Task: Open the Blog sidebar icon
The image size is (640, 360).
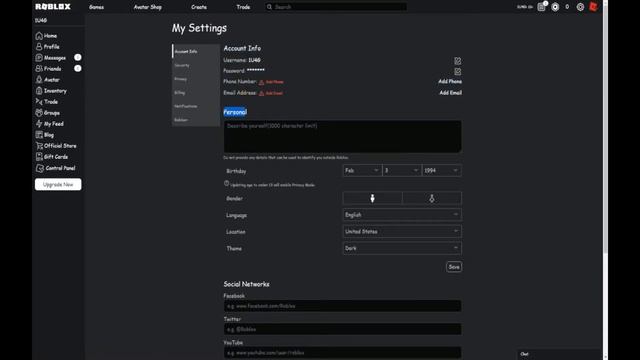Action: tap(39, 135)
